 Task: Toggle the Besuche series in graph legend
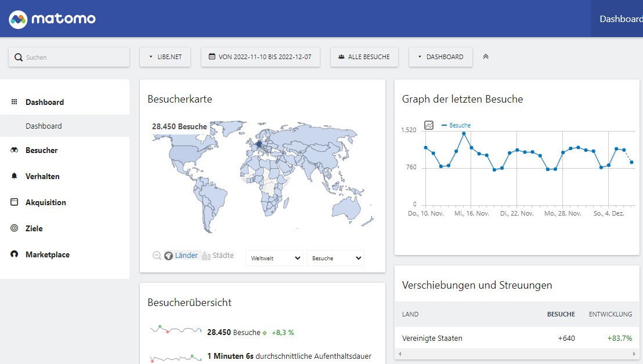click(x=456, y=125)
